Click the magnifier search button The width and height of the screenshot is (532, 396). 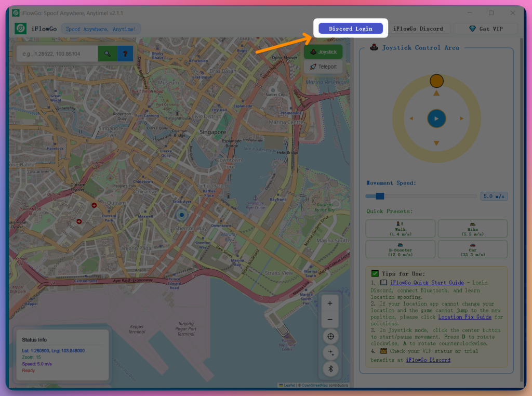pos(107,54)
